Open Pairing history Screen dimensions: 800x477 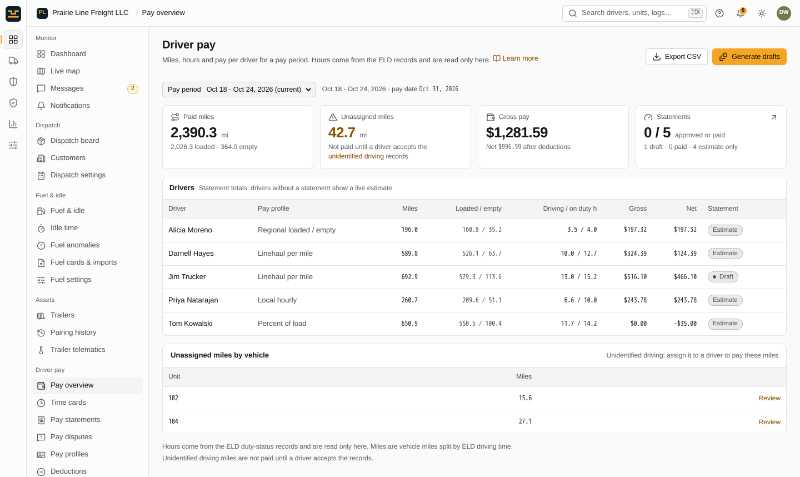tap(89, 333)
